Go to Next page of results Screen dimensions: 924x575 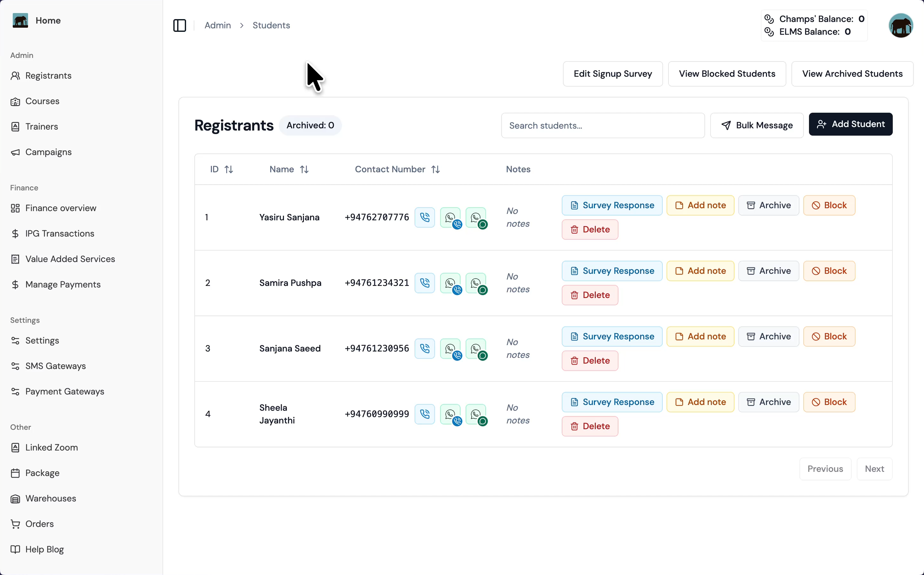point(874,469)
